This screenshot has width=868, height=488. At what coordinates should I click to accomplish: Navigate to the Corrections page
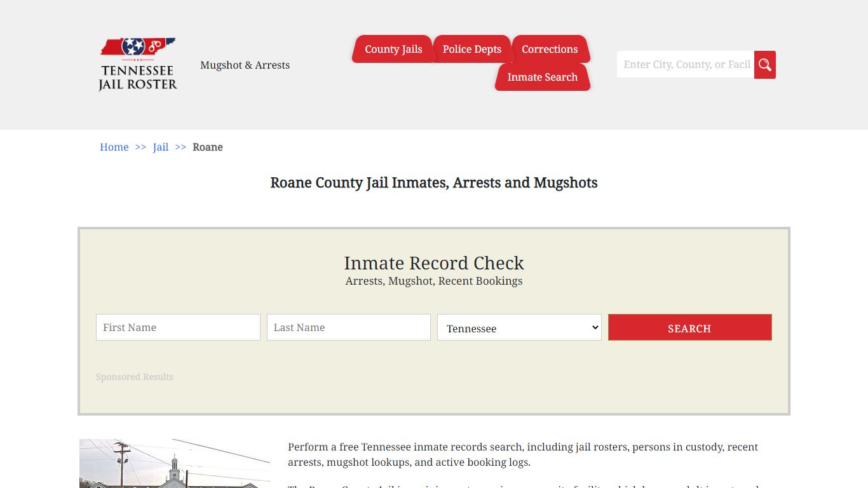550,49
